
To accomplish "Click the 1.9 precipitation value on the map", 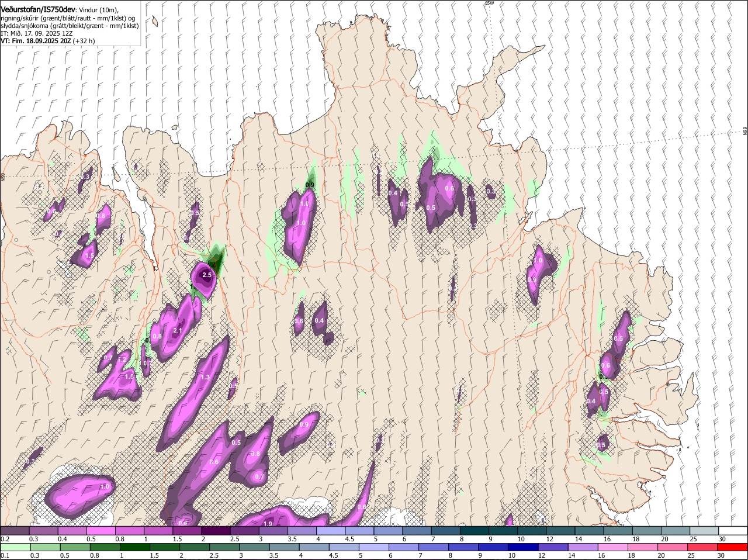I will 268,523.
